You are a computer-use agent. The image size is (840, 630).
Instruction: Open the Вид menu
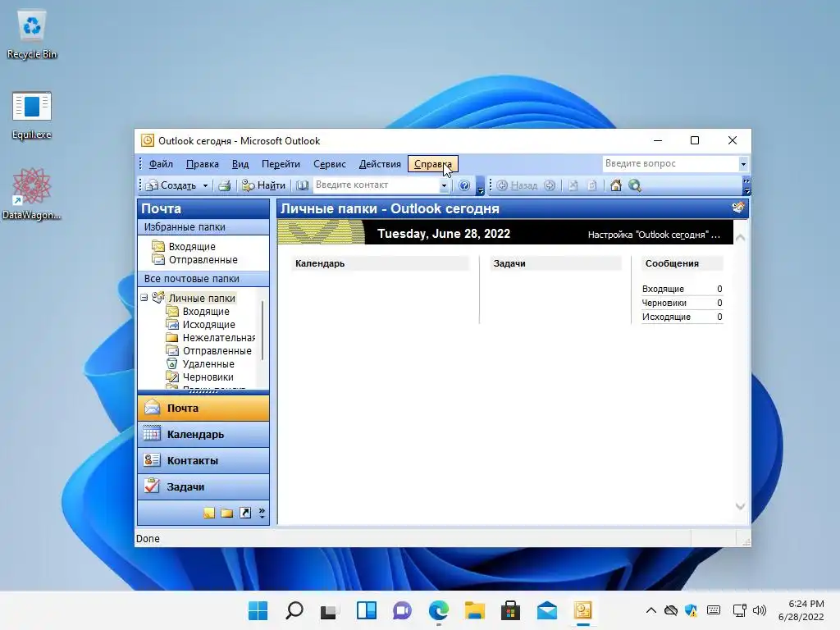(x=240, y=164)
